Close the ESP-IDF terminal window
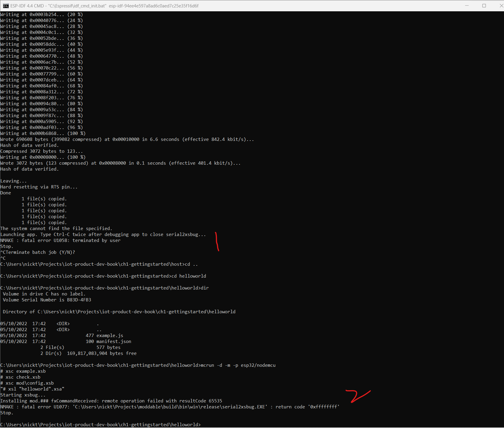The height and width of the screenshot is (428, 504). pyautogui.click(x=501, y=5)
